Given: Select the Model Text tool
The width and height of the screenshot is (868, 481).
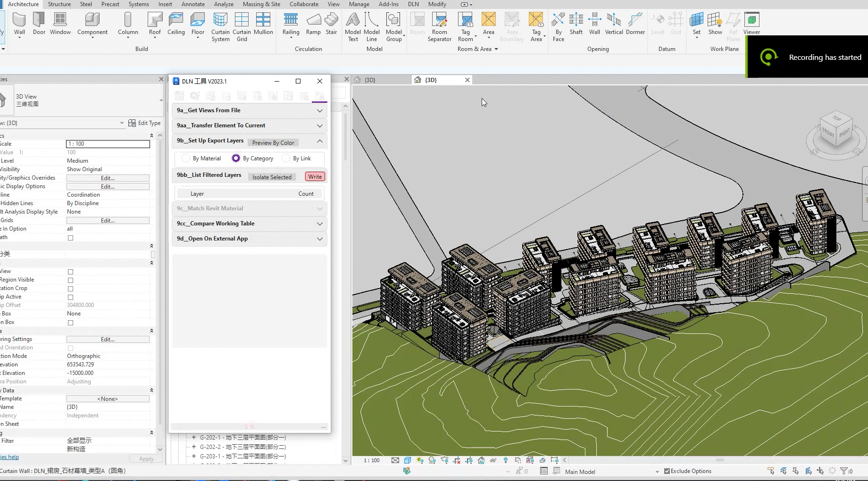Looking at the screenshot, I should click(x=353, y=27).
